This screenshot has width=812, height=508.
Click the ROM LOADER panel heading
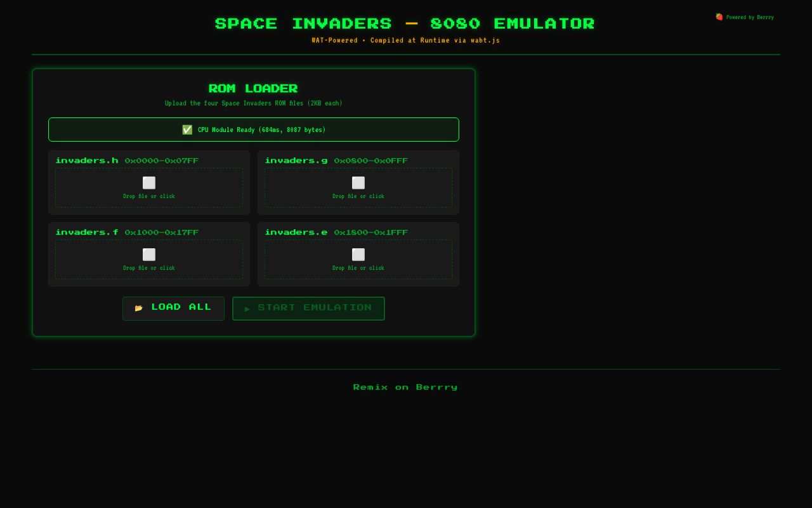[x=254, y=89]
